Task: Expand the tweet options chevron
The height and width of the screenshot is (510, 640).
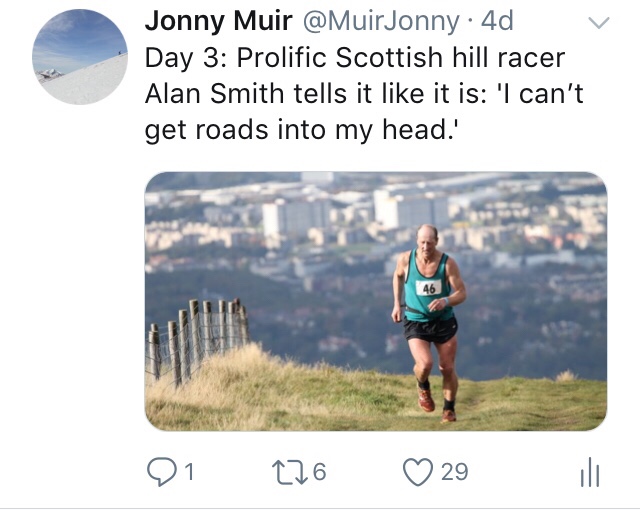Action: (597, 23)
